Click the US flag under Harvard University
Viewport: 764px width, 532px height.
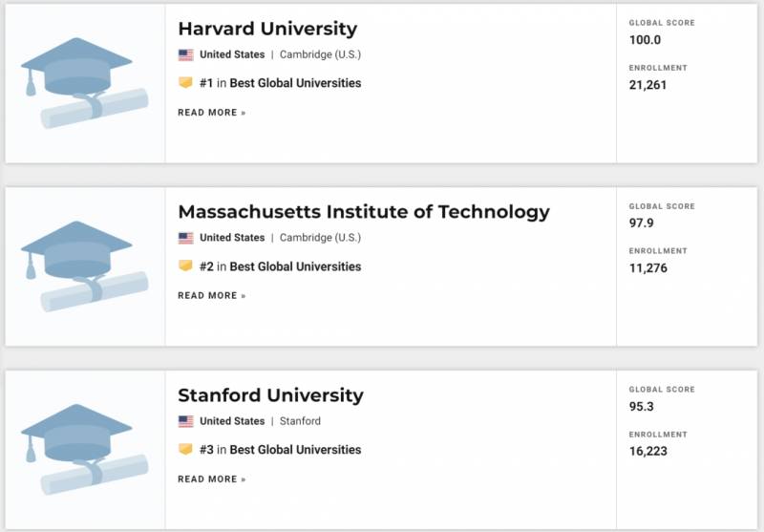[185, 54]
